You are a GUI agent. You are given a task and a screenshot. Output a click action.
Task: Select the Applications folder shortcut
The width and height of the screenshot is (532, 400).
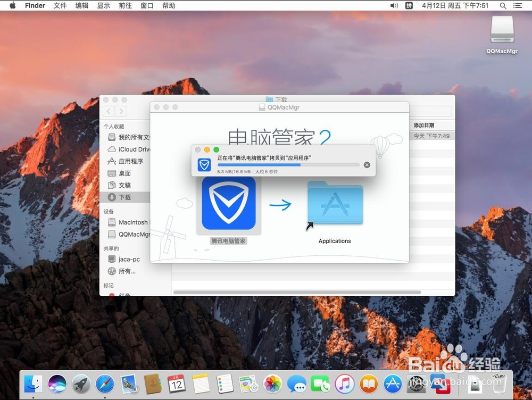click(335, 204)
